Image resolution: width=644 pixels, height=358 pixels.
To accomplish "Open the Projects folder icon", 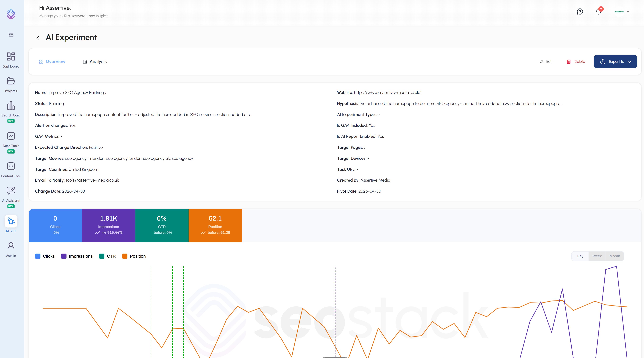I will (11, 81).
